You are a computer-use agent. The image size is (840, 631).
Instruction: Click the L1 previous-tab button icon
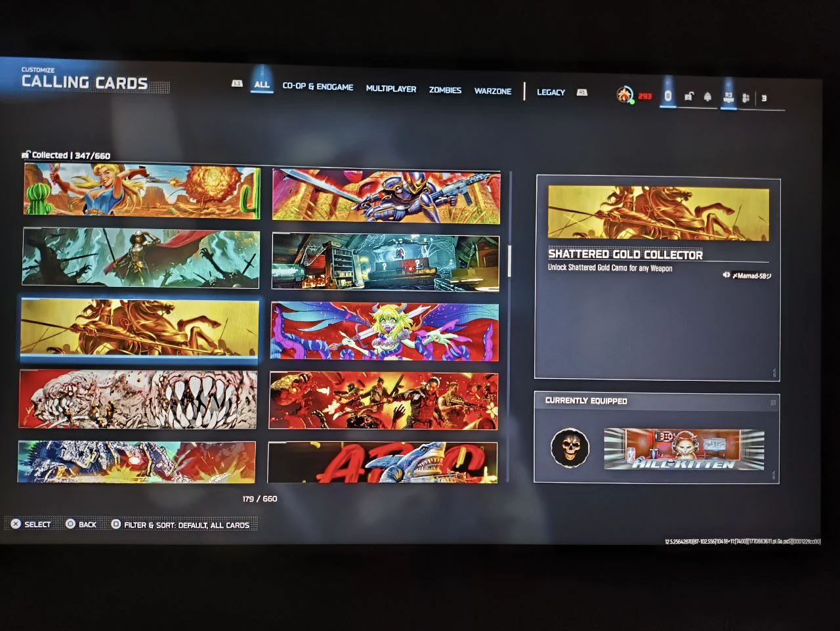point(237,83)
